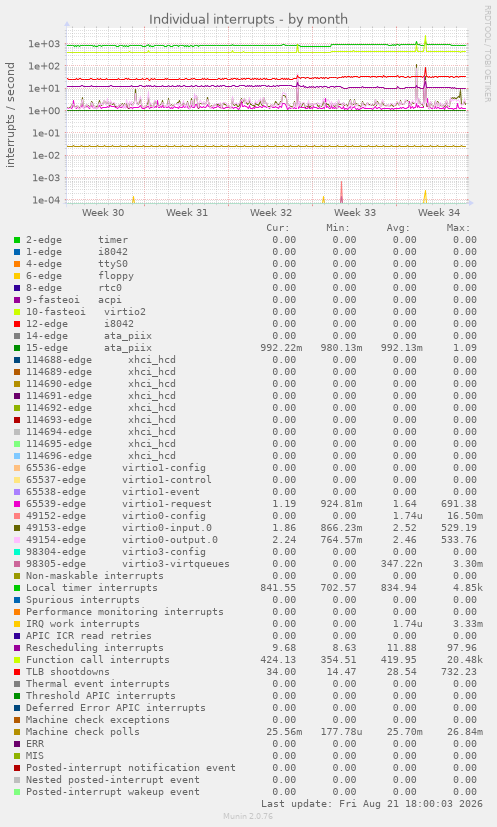
Task: Click the pink virtio0-output.0 legend swatch
Action: (17, 540)
